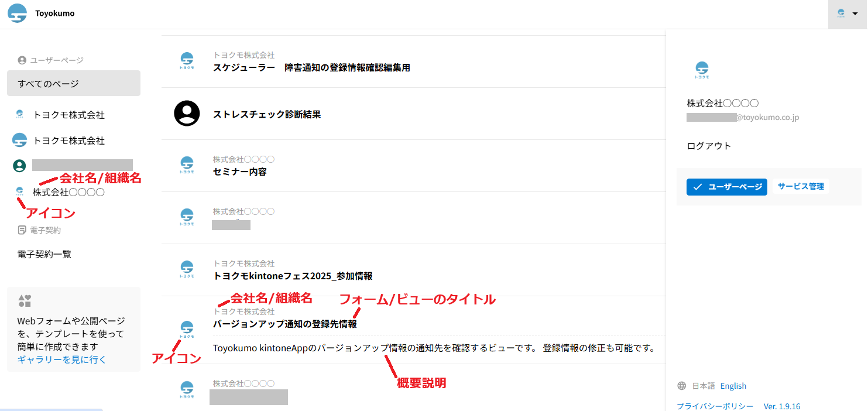Switch language to English
Image resolution: width=868 pixels, height=411 pixels.
(x=733, y=386)
